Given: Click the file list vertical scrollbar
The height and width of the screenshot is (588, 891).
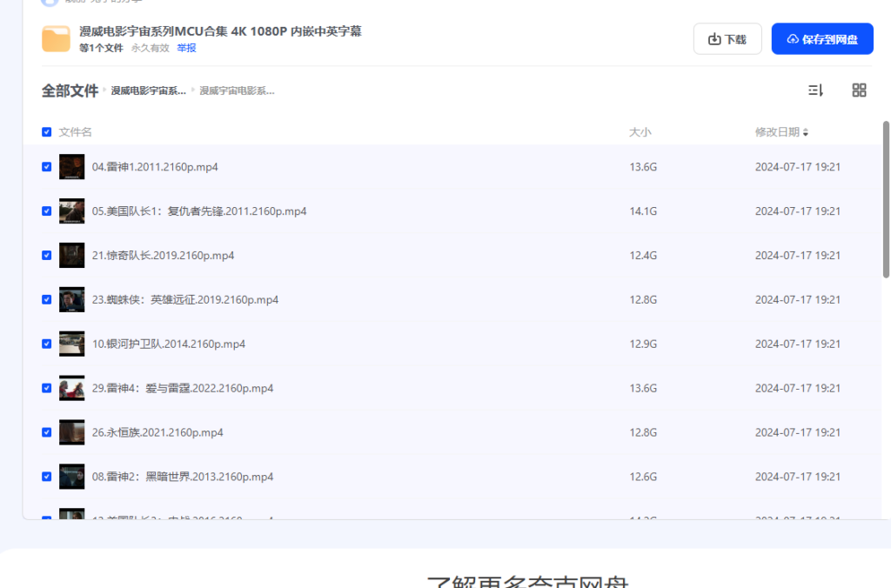Looking at the screenshot, I should [886, 199].
